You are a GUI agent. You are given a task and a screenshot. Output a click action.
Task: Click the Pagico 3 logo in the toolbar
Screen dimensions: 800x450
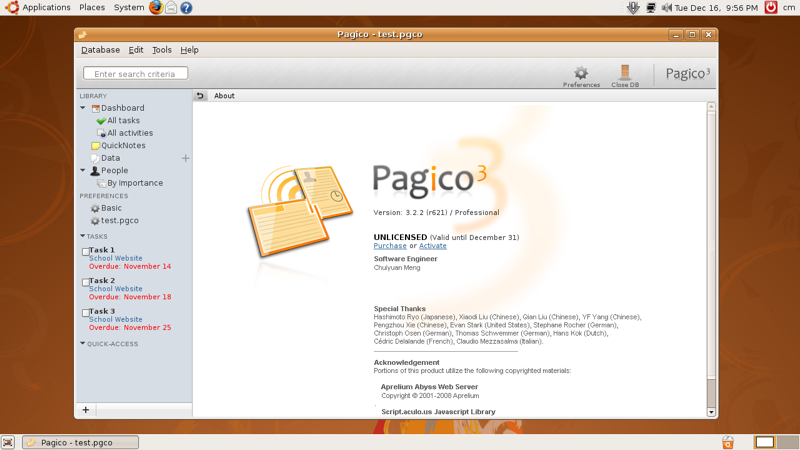[x=687, y=73]
